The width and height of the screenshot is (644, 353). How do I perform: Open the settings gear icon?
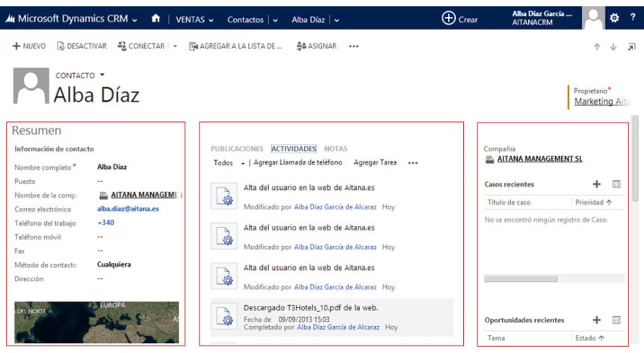pos(614,19)
